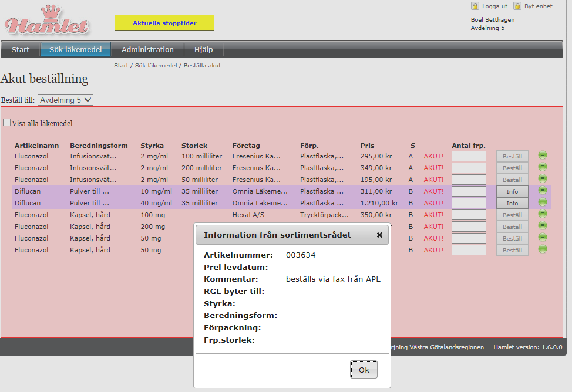Open Info for Diflucan 40 mg/ml
Image resolution: width=572 pixels, height=392 pixels.
click(512, 203)
